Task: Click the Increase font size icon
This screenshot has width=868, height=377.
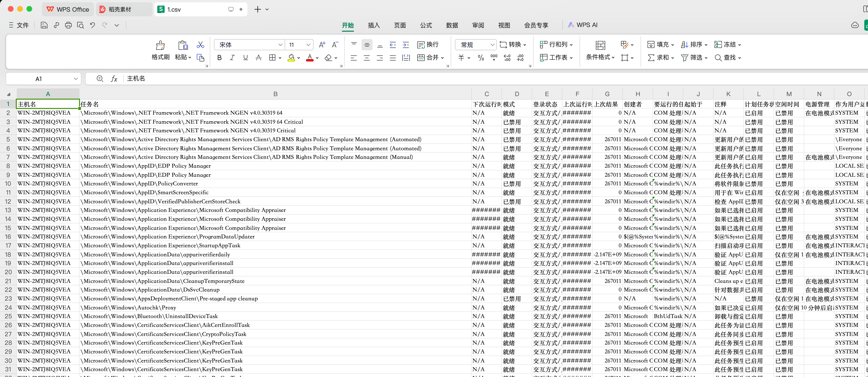Action: click(322, 44)
